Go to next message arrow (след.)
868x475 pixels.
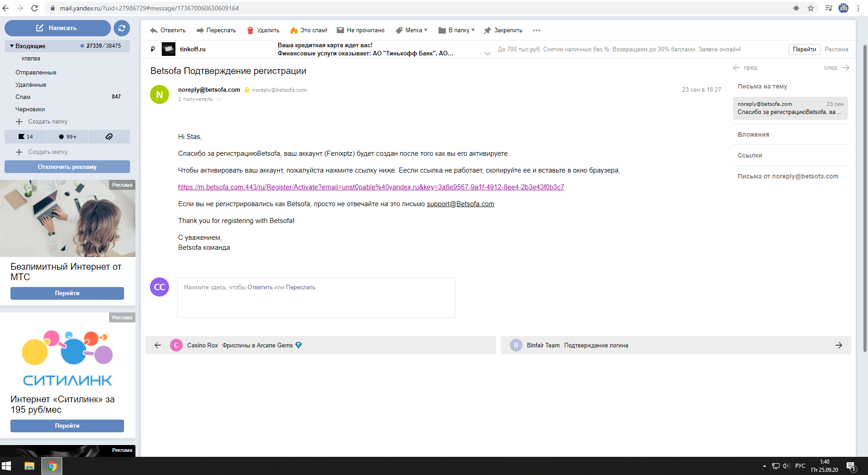(x=846, y=68)
